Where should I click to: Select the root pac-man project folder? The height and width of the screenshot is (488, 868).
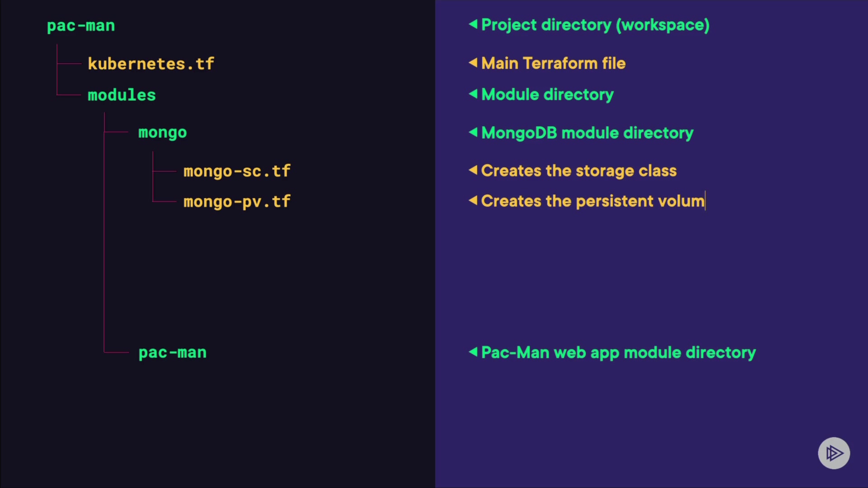click(81, 26)
